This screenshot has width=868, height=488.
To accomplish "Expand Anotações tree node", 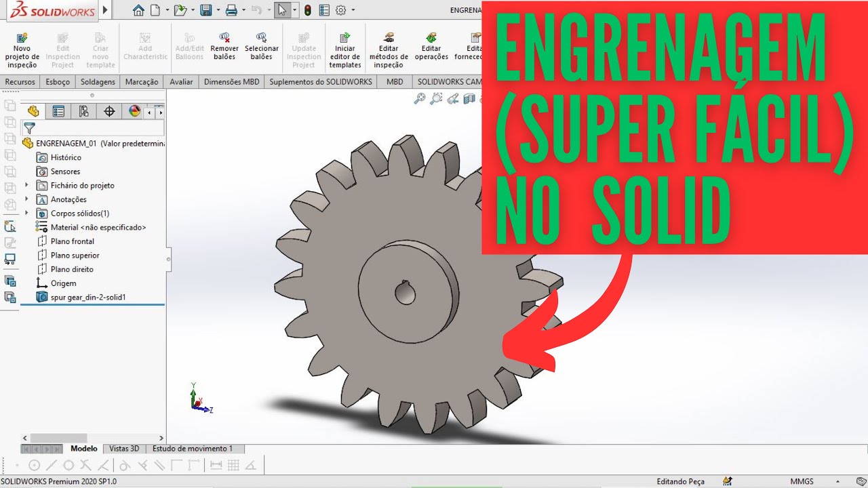I will (x=26, y=199).
